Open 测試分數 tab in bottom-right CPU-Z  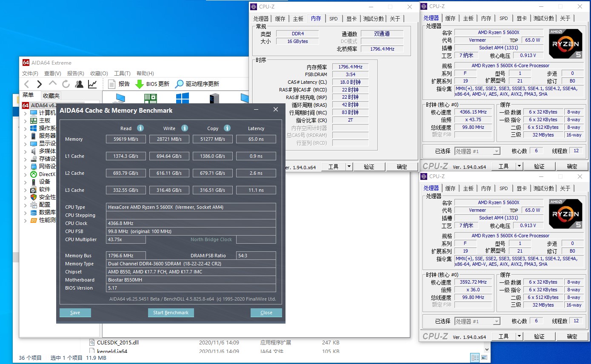(x=544, y=188)
